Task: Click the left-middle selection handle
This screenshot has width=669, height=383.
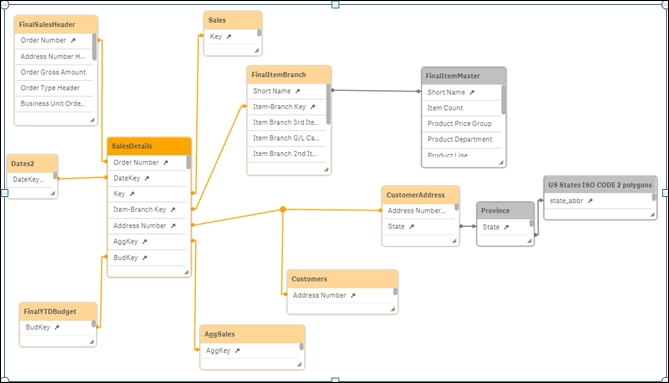Action: click(5, 193)
